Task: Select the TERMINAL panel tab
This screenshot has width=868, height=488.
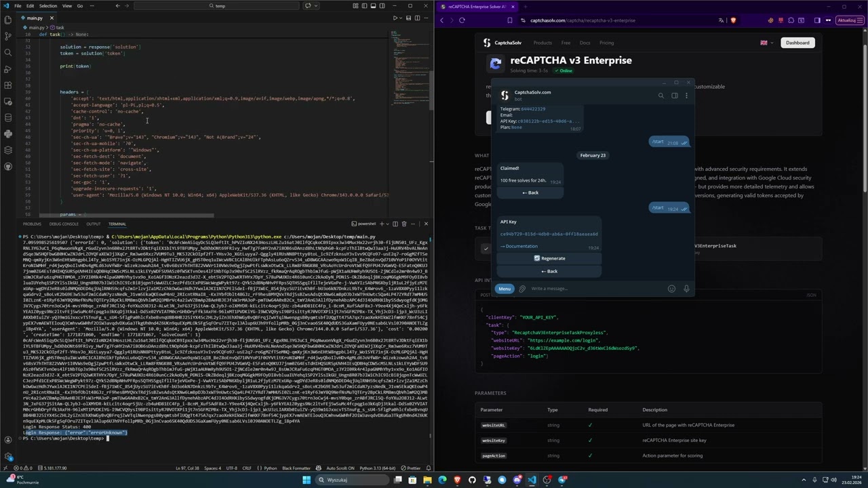Action: point(117,224)
